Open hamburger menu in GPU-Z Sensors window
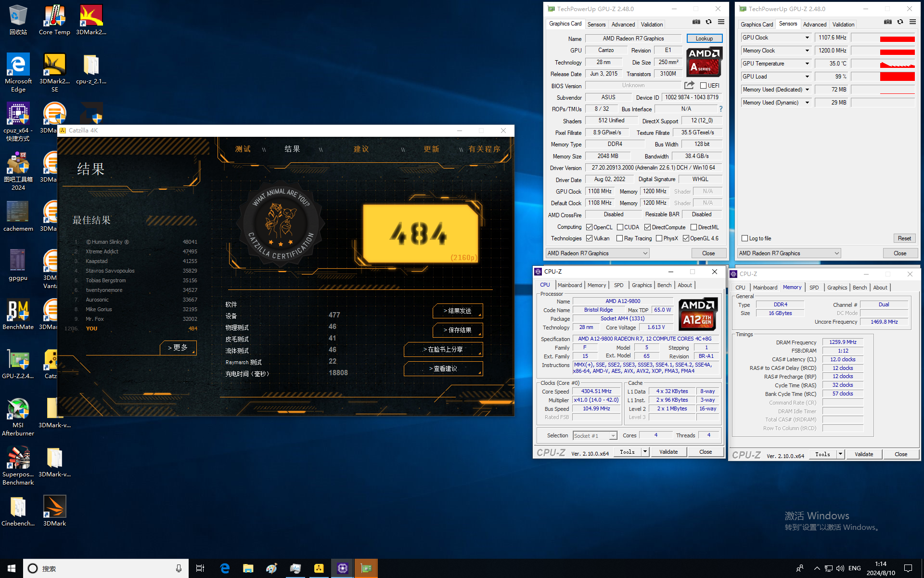This screenshot has width=924, height=578. pyautogui.click(x=912, y=22)
